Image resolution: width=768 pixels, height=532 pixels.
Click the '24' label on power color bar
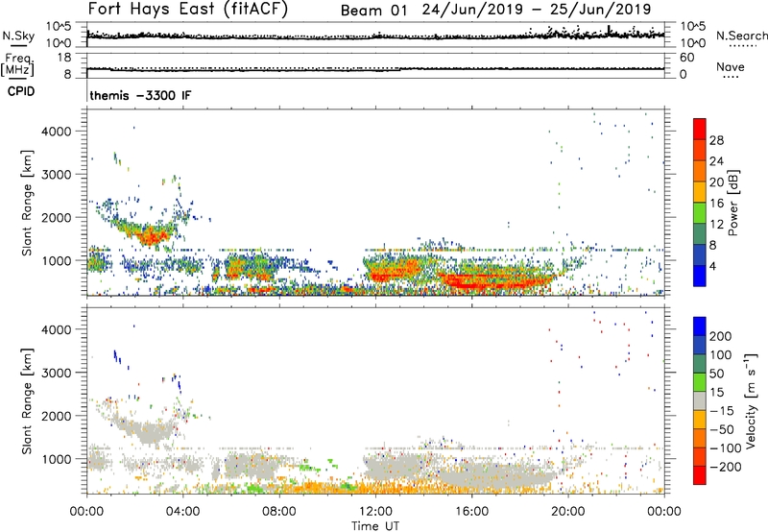716,161
